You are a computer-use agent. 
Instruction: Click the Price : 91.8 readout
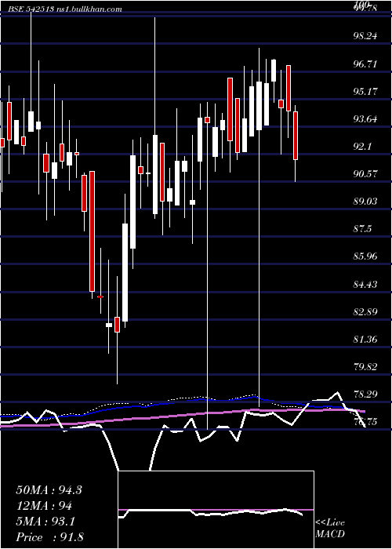[x=49, y=537]
